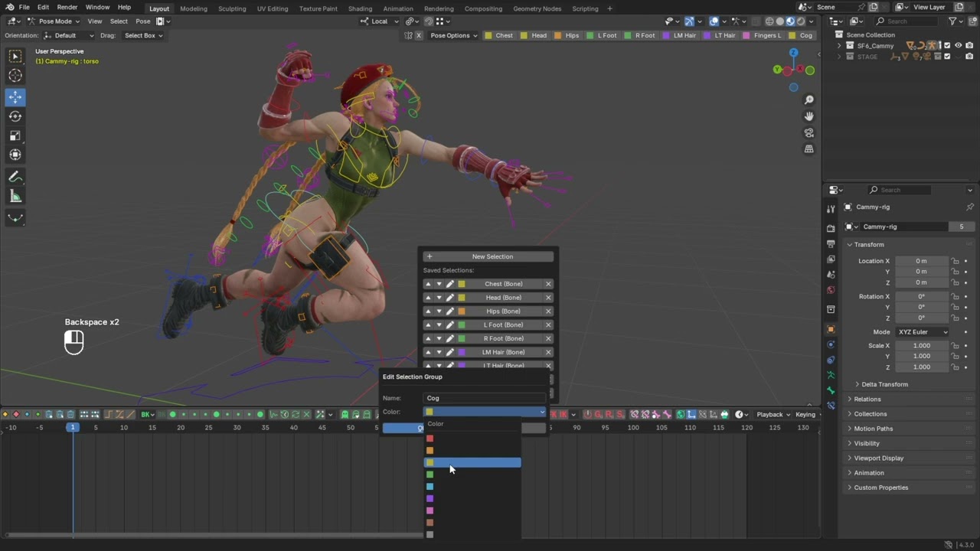The width and height of the screenshot is (980, 551).
Task: Toggle Rotation X lock icon
Action: click(955, 297)
